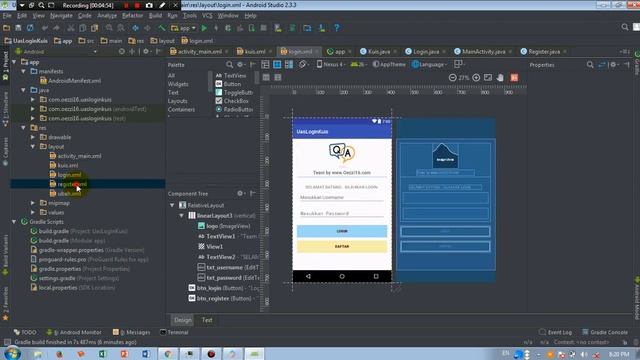Switch to Register.java tab
Viewport: 640px width, 360px height.
pyautogui.click(x=544, y=51)
